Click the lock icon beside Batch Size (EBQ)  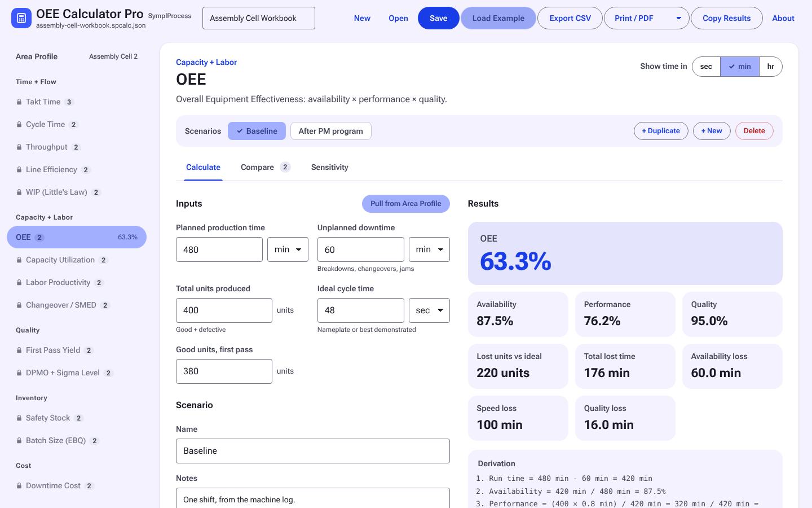[x=19, y=441]
